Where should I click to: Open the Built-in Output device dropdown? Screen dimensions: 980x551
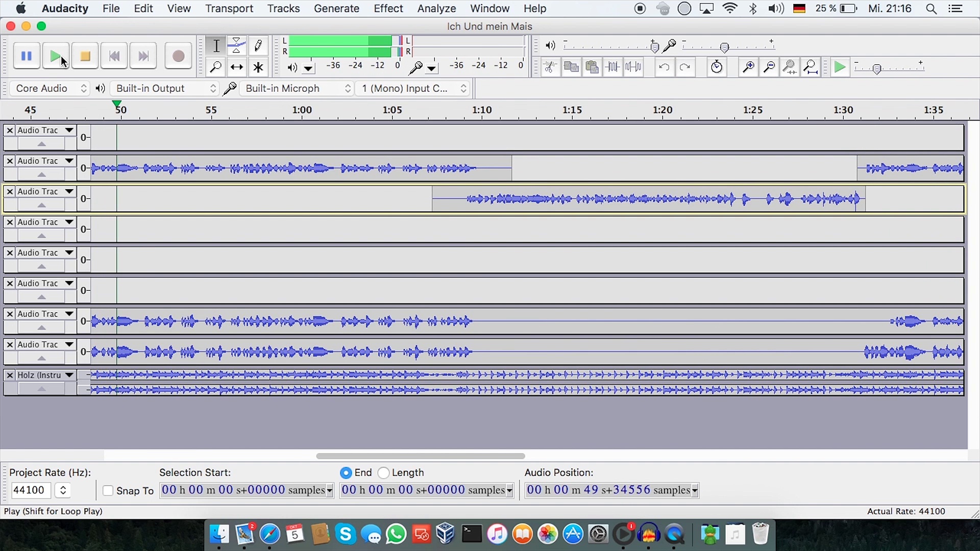pyautogui.click(x=164, y=88)
